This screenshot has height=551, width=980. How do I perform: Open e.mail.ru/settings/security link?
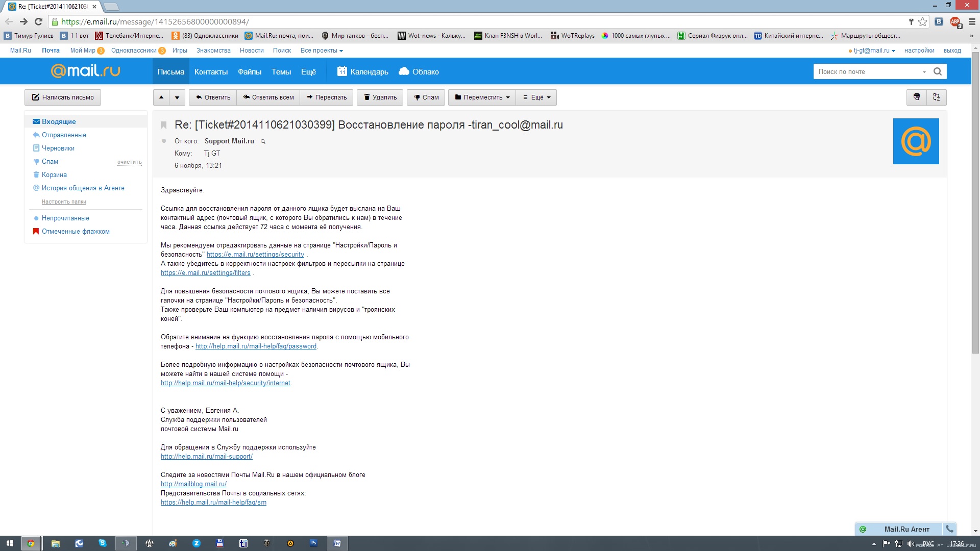255,254
